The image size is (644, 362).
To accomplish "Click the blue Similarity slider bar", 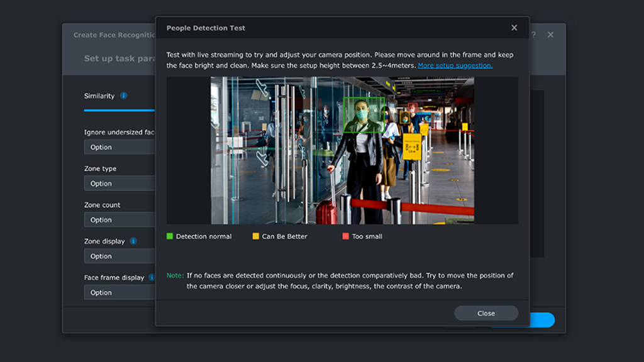I will [119, 110].
